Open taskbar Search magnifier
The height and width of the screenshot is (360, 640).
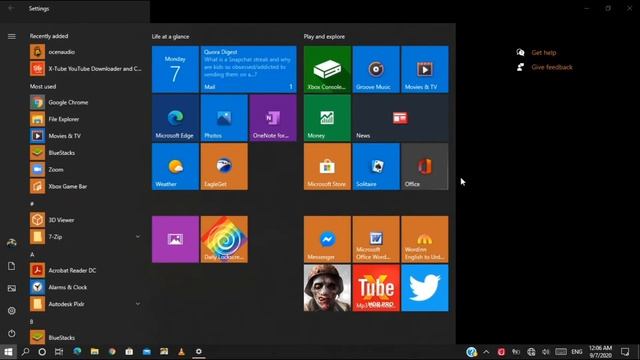tap(25, 351)
